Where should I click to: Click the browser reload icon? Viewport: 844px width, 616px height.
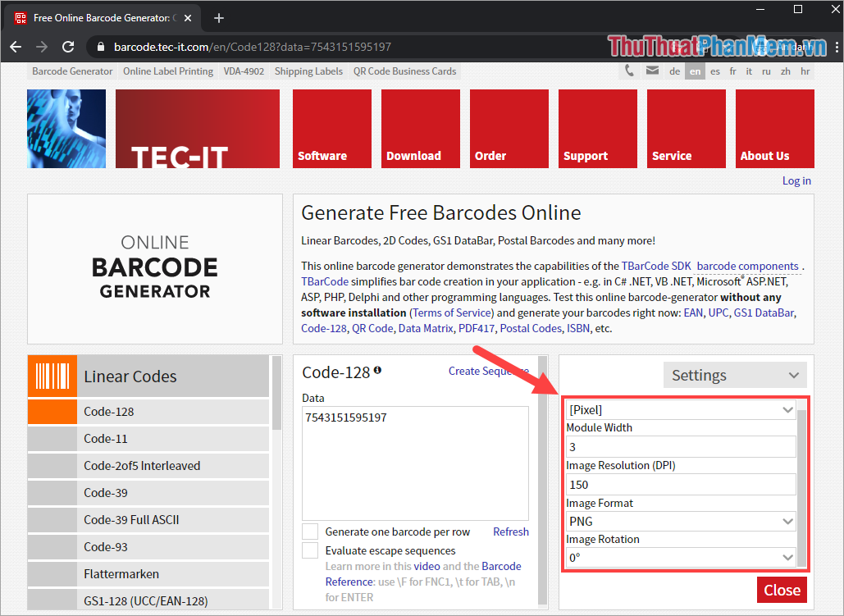click(x=68, y=47)
